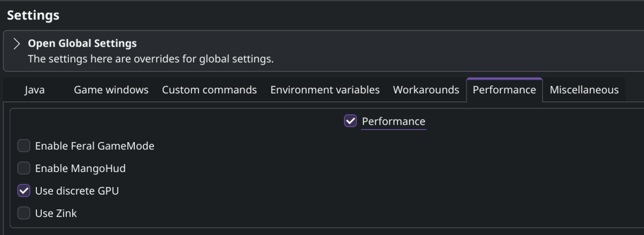Click the 'overrides for global settings' description text
Image resolution: width=644 pixels, height=235 pixels.
pyautogui.click(x=150, y=59)
